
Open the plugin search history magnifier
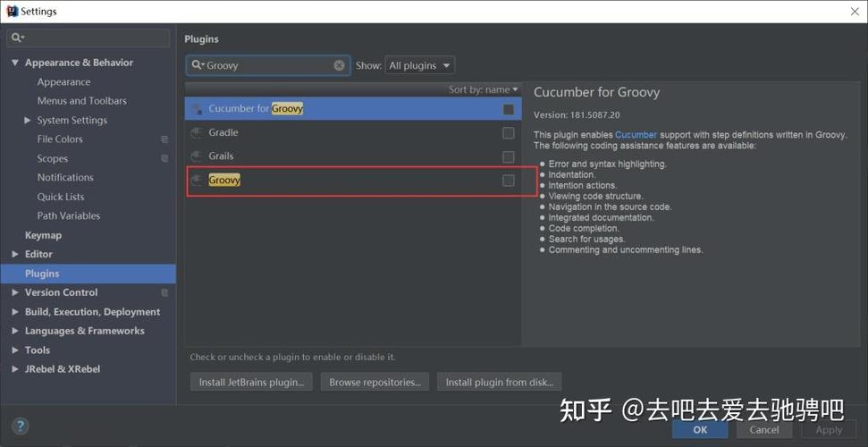[x=198, y=65]
